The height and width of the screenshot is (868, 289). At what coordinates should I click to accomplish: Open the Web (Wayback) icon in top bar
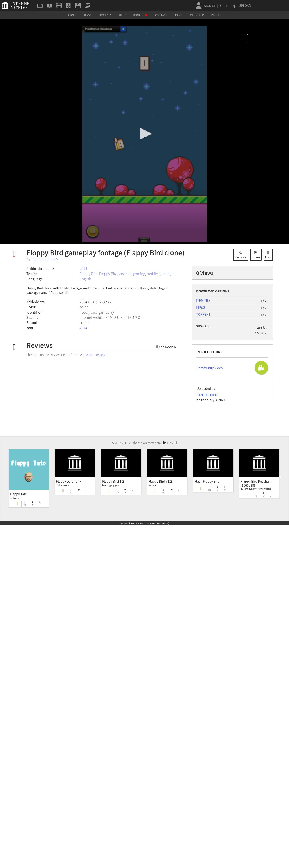tap(40, 5)
